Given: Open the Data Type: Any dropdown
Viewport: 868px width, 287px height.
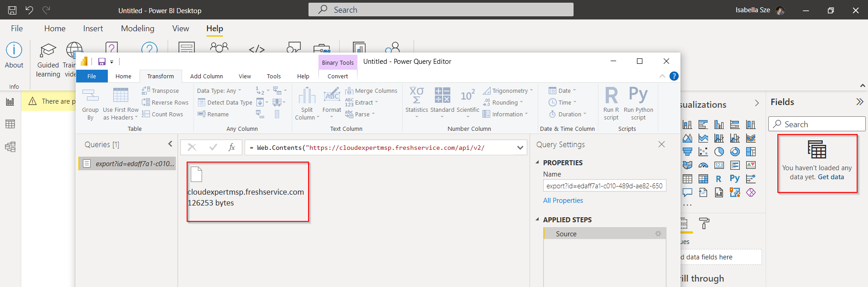Looking at the screenshot, I should (219, 91).
